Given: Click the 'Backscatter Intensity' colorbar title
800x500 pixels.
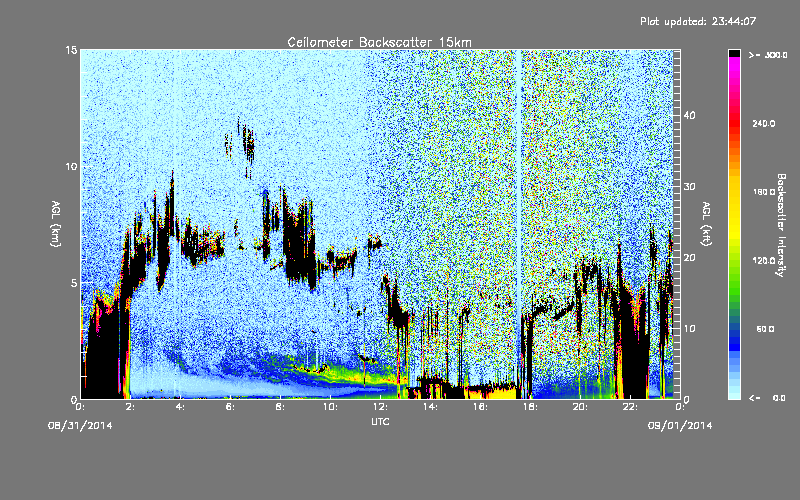Looking at the screenshot, I should coord(781,224).
